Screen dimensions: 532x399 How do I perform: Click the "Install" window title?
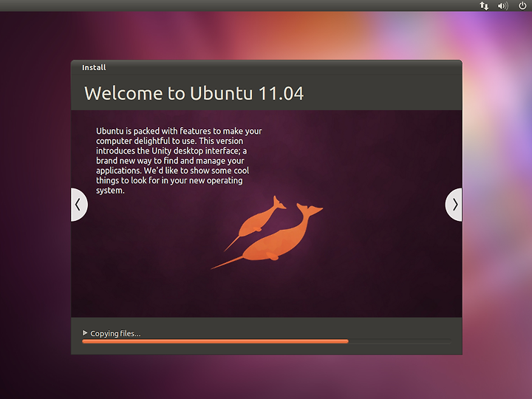coord(94,67)
